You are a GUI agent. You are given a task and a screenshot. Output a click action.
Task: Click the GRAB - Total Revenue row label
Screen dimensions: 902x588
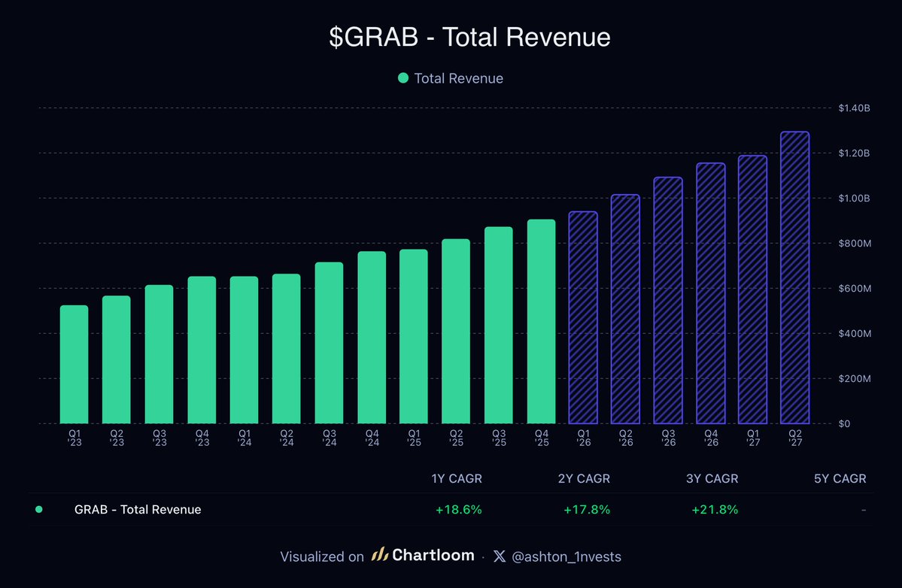(138, 510)
